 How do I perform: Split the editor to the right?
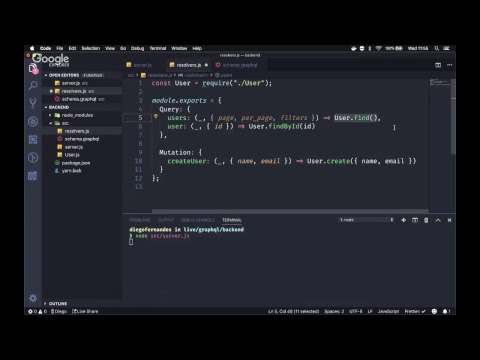[x=438, y=65]
